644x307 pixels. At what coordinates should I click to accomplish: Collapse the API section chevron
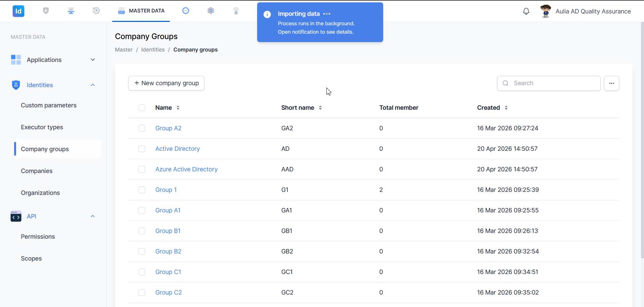tap(93, 216)
